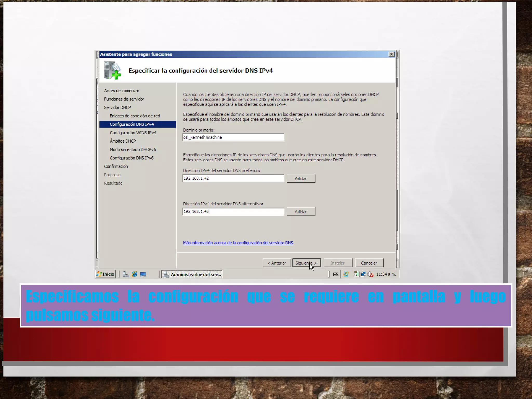This screenshot has width=532, height=399.
Task: Go to Configuración WINS IPv4 step
Action: click(x=133, y=133)
